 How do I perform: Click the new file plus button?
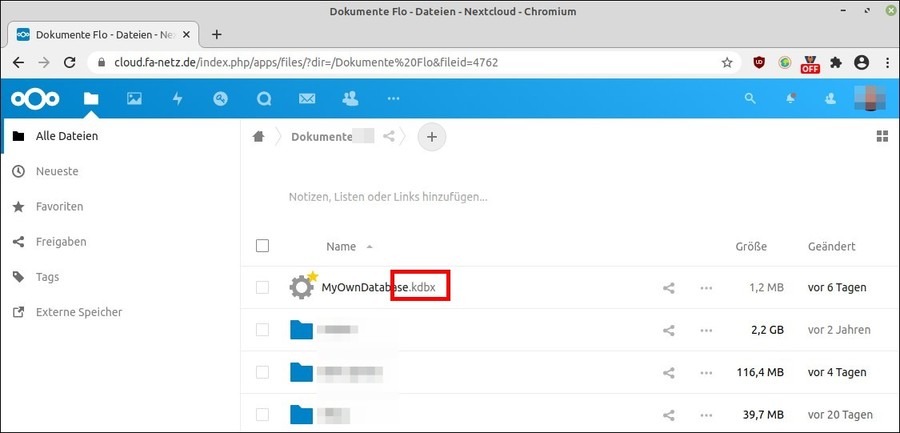coord(431,137)
